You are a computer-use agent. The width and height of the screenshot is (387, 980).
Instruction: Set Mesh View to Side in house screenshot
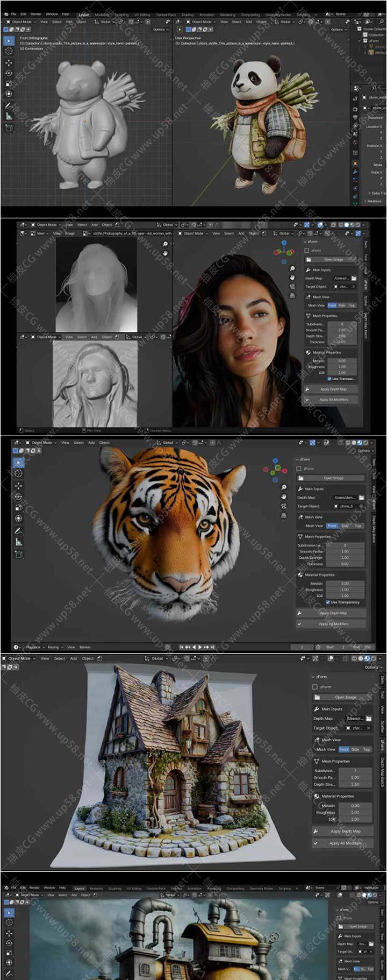pyautogui.click(x=355, y=749)
